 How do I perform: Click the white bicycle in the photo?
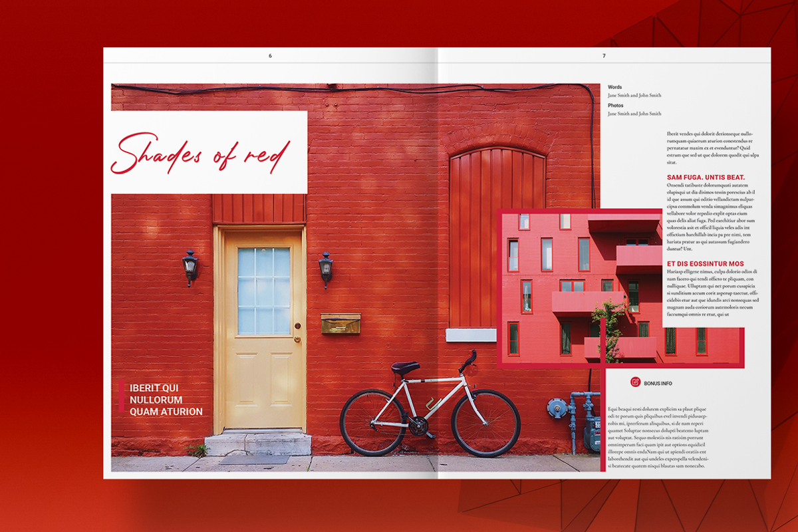click(x=430, y=404)
